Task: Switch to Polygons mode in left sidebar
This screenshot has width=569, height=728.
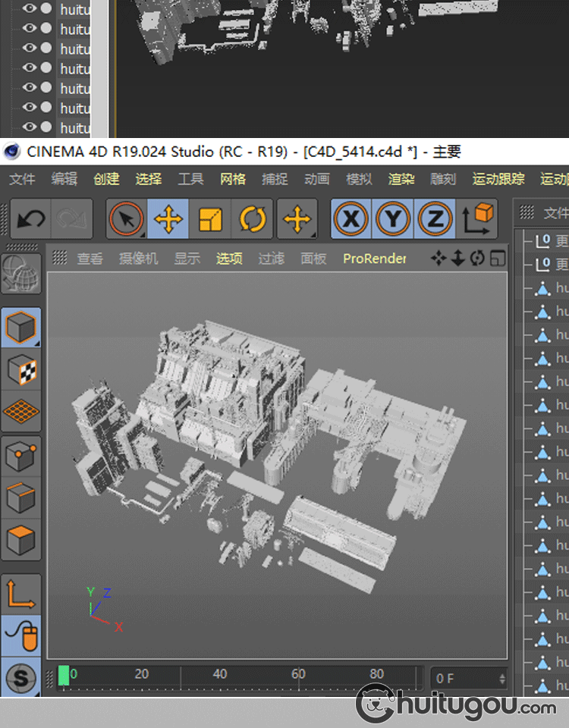Action: coord(21,540)
